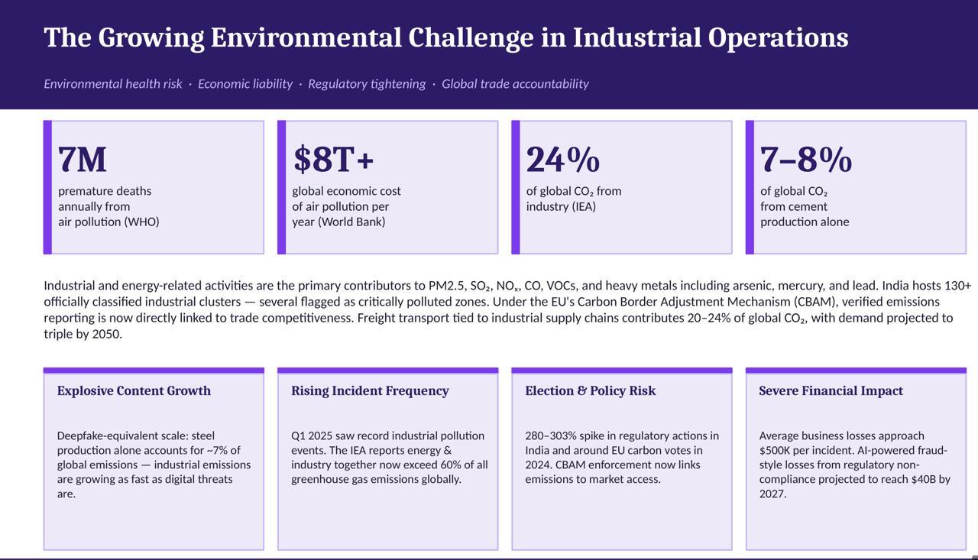Screen dimensions: 978x560
Task: Select 'of global CO₂ from industry (IEA)' caption
Action: coord(573,199)
